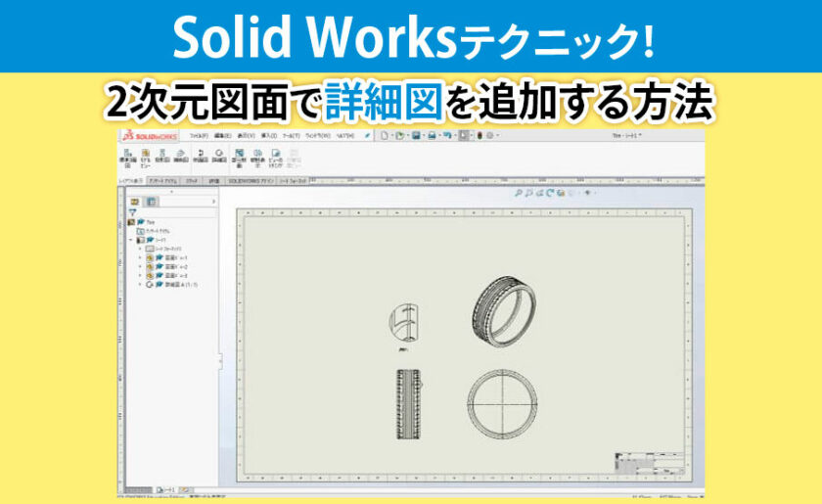822x504 pixels.
Task: Open the ツール(T) menu
Action: pyautogui.click(x=291, y=136)
